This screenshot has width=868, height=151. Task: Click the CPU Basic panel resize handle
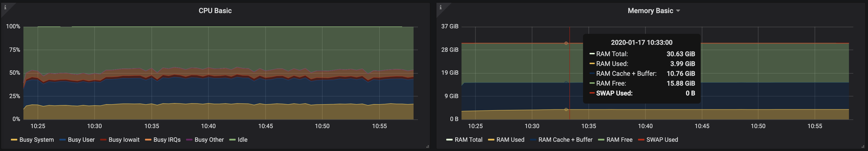pyautogui.click(x=427, y=146)
